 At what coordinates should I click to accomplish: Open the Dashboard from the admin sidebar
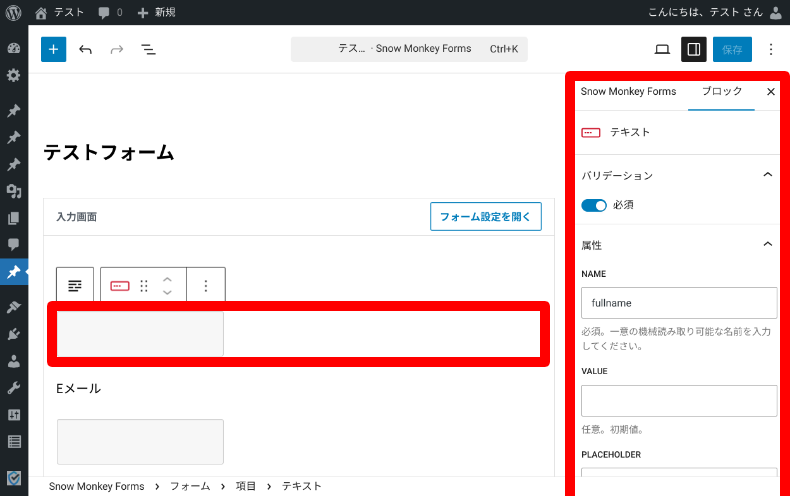point(14,48)
